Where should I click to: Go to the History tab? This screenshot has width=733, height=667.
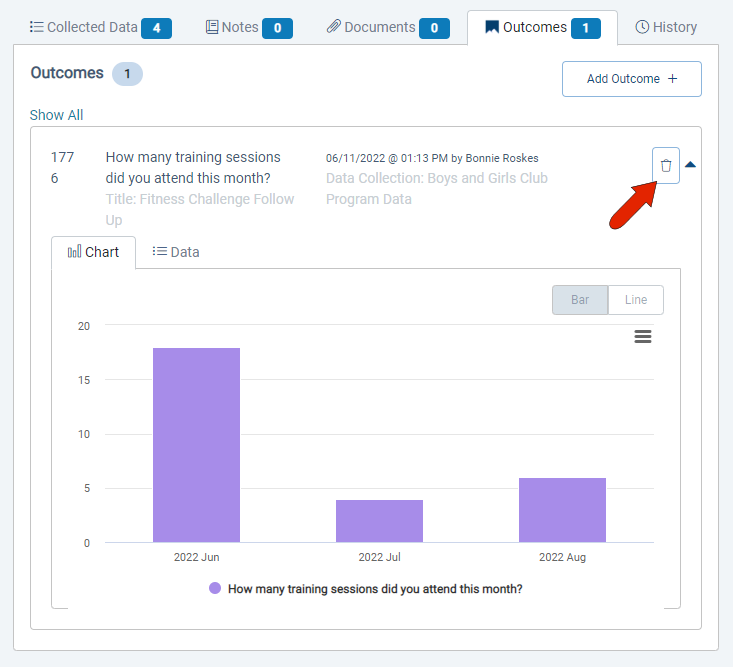coord(666,27)
